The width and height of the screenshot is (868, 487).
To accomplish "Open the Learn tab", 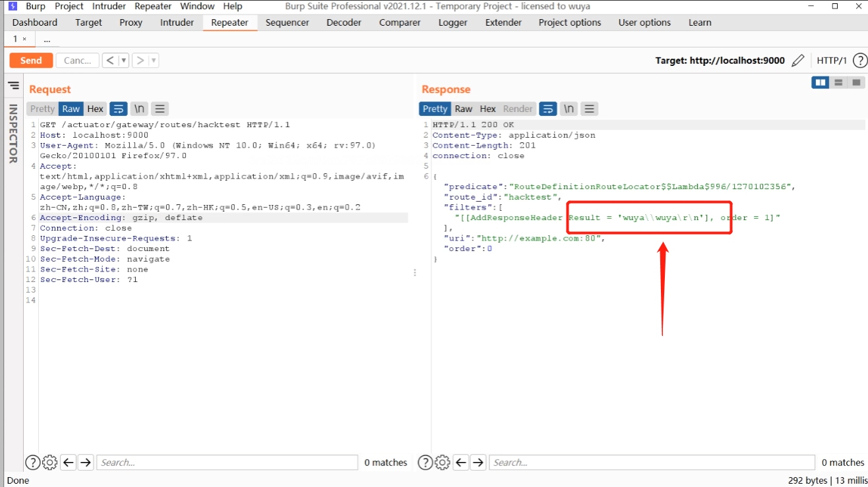I will point(700,22).
